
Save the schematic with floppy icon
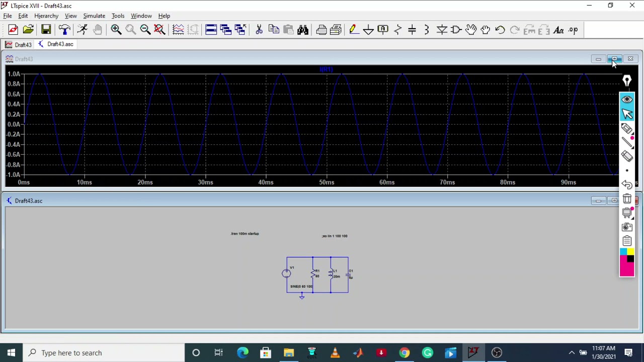click(46, 30)
